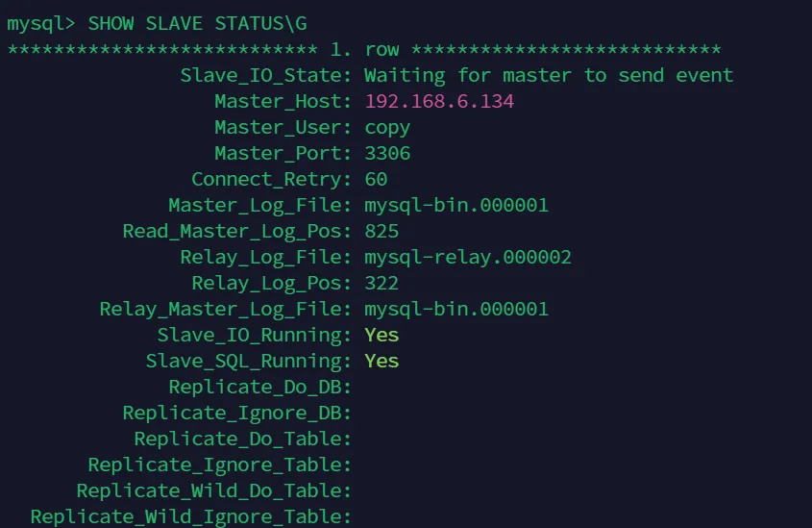Click the Replicate_Wild_Ignore_Table field label
The image size is (812, 528).
(x=190, y=516)
